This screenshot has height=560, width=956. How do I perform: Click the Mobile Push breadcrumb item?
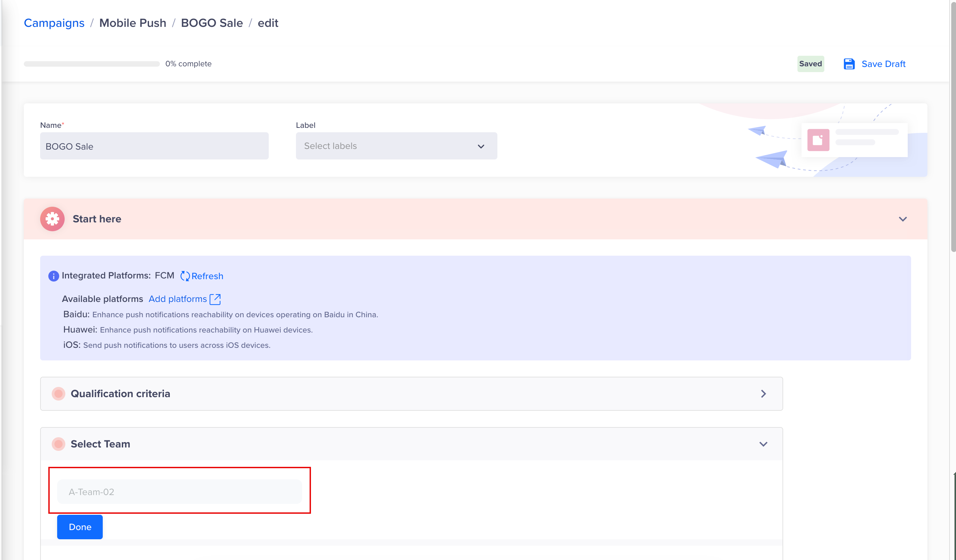click(x=132, y=23)
